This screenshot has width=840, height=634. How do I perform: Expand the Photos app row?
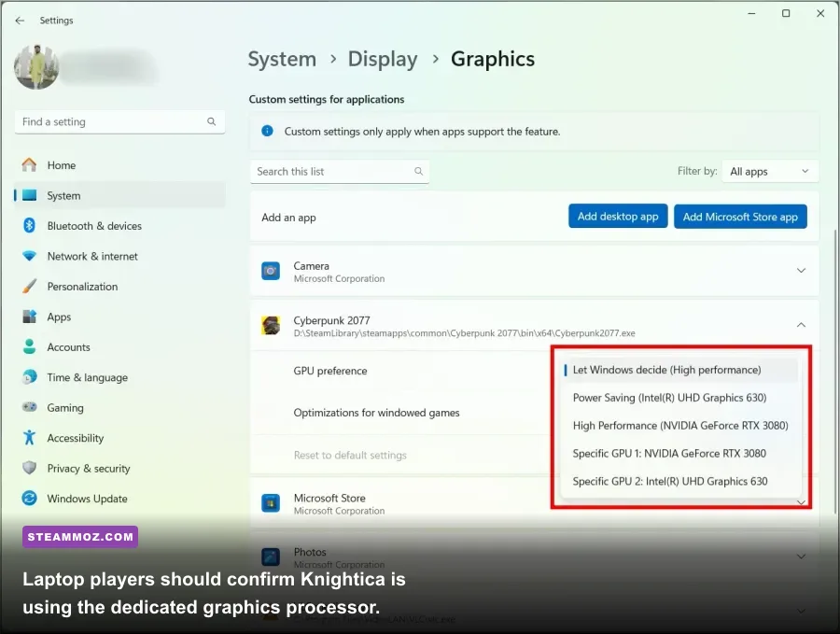coord(801,557)
